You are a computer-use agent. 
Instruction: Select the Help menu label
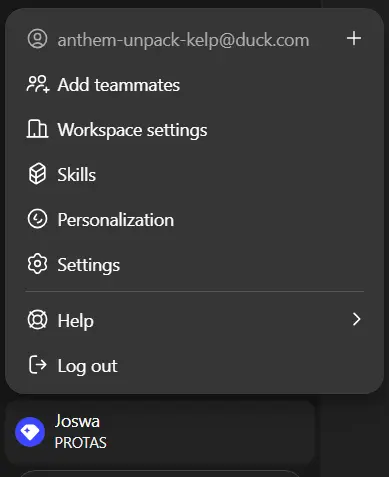tap(76, 321)
